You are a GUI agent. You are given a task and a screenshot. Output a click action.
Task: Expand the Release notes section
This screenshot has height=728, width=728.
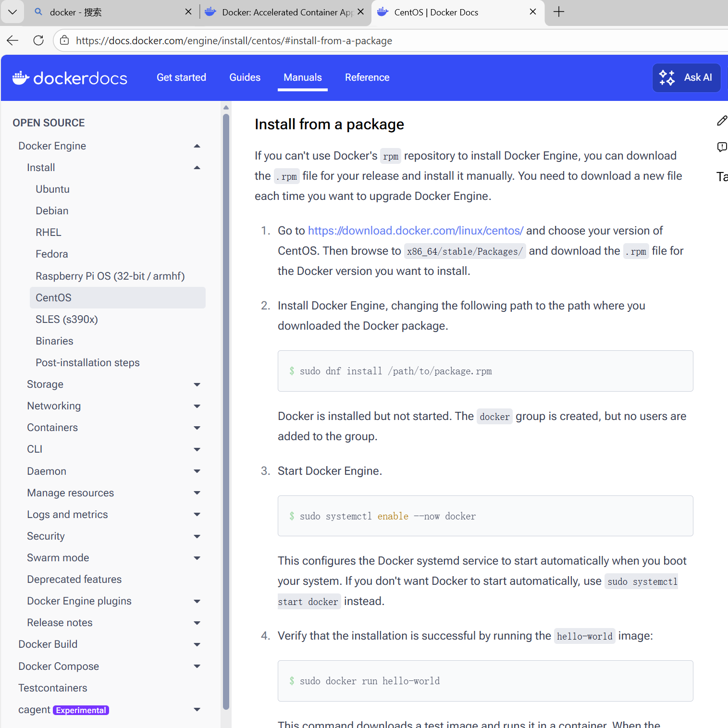[x=197, y=623]
